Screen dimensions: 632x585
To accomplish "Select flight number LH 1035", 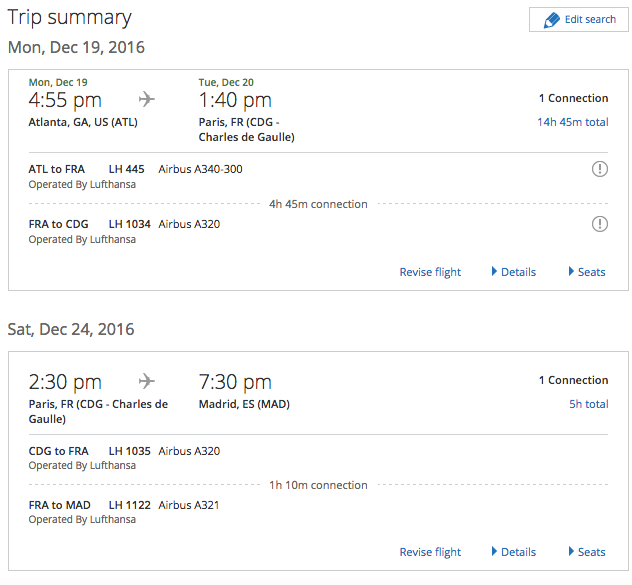I will pos(130,451).
